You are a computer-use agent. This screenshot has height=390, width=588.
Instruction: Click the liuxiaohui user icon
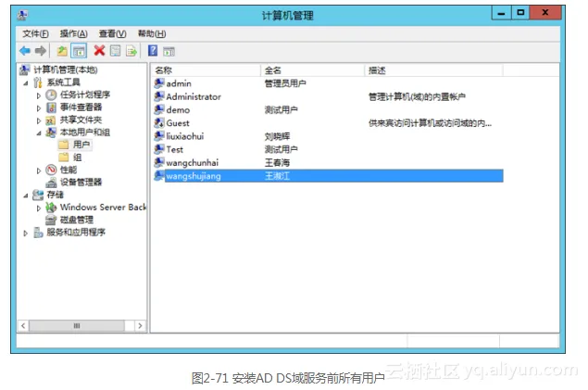(159, 136)
